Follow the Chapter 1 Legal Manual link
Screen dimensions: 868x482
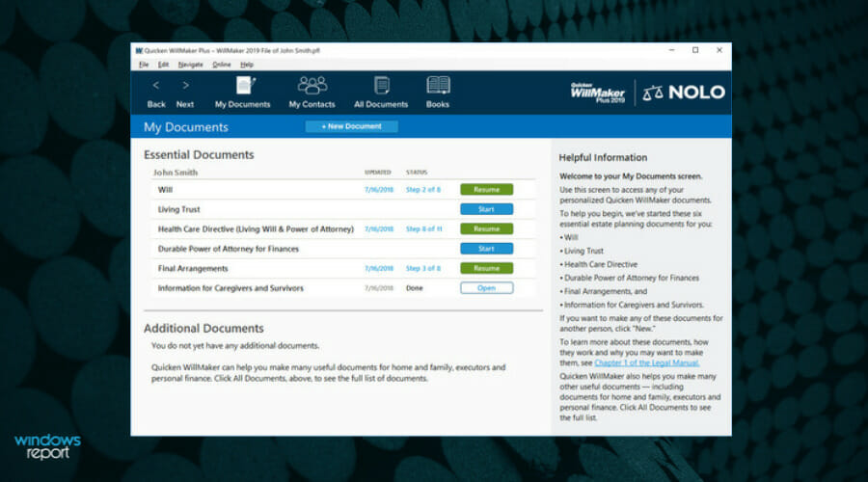coord(646,363)
